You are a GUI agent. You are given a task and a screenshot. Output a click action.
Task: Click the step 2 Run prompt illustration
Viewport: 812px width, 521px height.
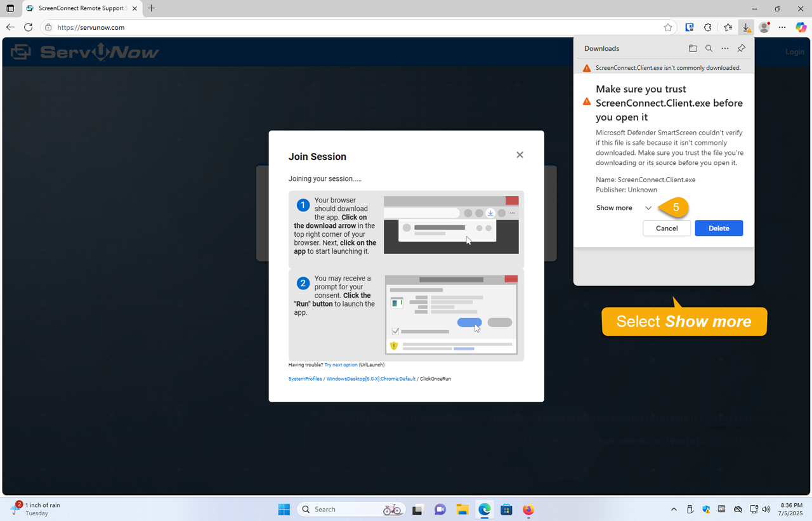tap(451, 315)
